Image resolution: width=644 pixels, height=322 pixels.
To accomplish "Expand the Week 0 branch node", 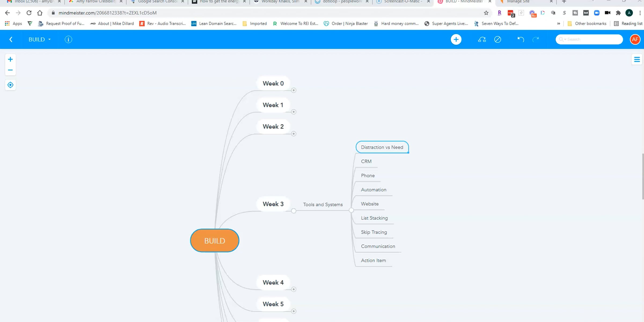I will click(x=294, y=90).
